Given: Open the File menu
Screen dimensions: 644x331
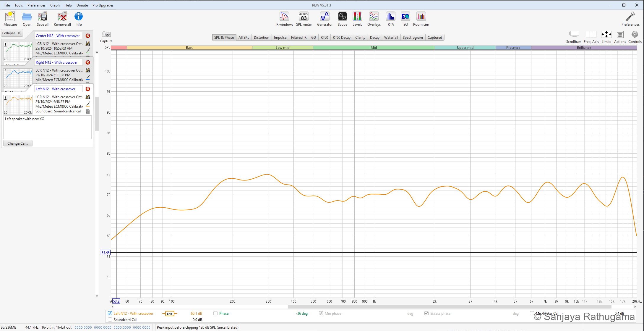Looking at the screenshot, I should (7, 5).
